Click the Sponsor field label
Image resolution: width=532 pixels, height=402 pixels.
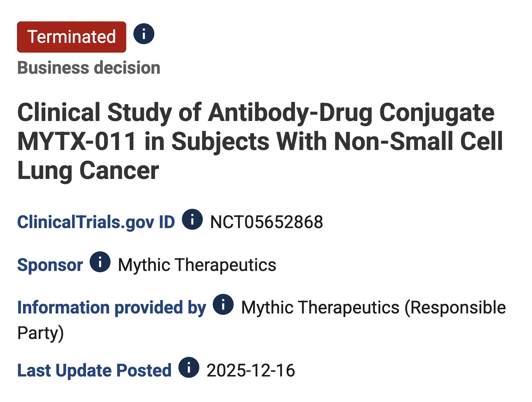[50, 265]
